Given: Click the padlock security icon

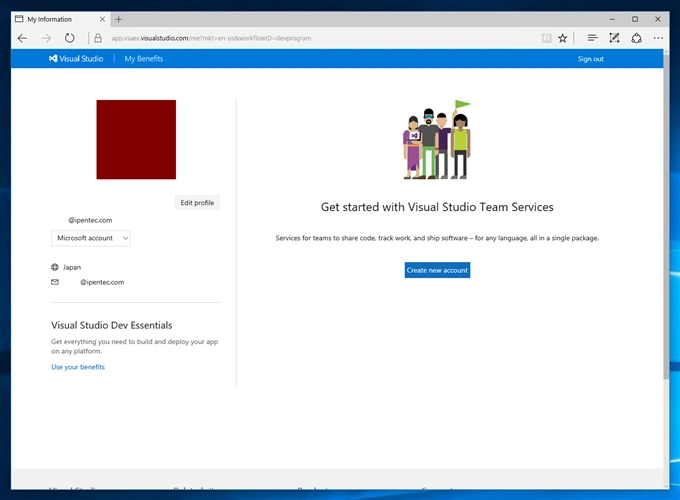Looking at the screenshot, I should click(x=98, y=38).
